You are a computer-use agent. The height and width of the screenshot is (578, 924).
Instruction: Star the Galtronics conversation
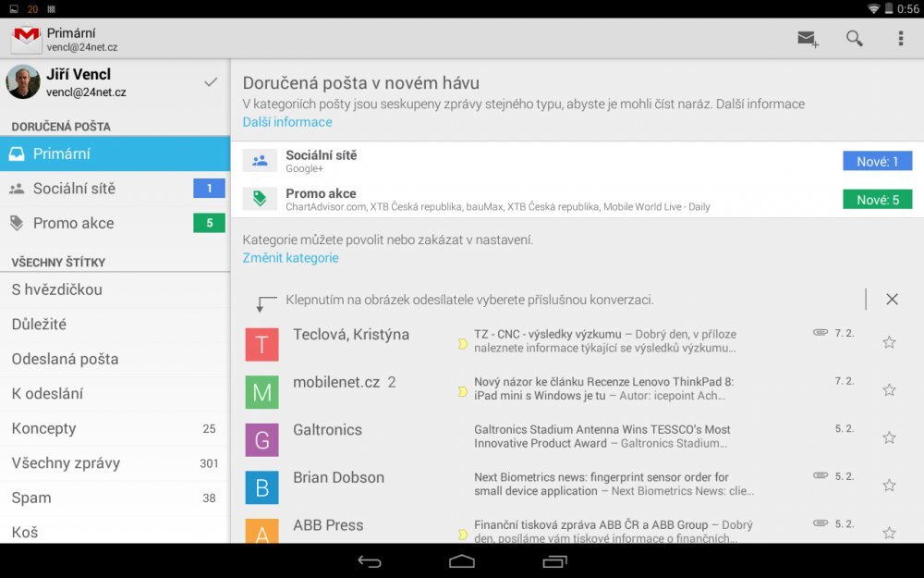tap(888, 437)
